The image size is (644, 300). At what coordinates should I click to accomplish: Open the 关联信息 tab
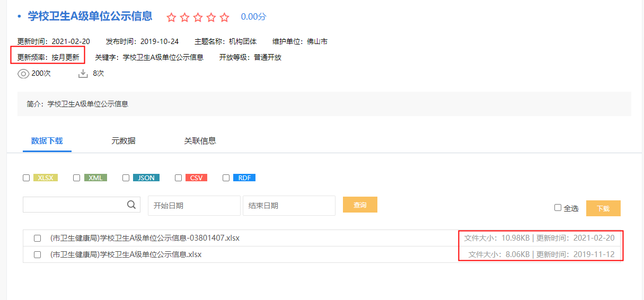(x=200, y=141)
